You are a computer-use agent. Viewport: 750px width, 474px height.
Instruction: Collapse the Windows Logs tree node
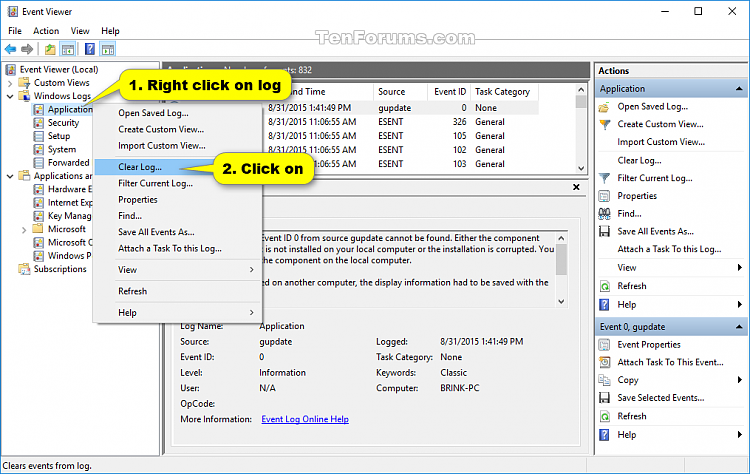(11, 96)
